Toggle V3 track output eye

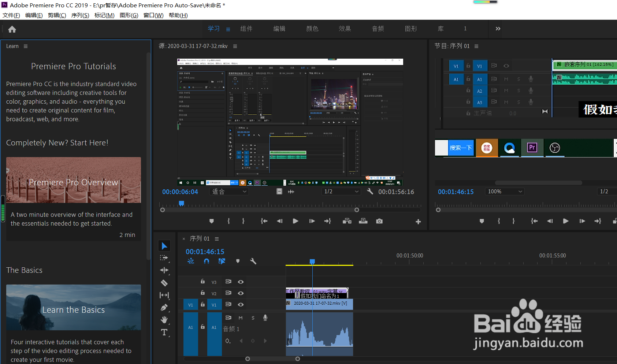coord(241,282)
